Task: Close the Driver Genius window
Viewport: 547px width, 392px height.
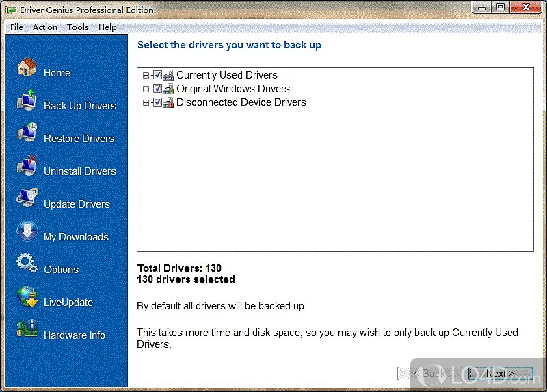Action: coord(526,8)
